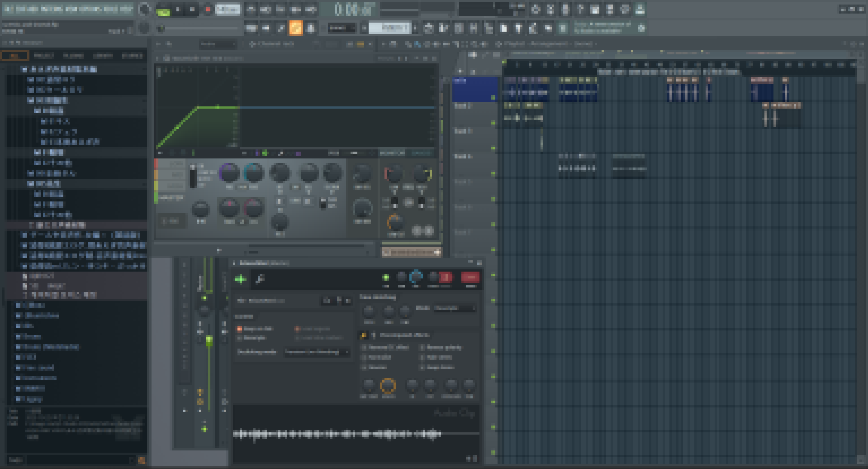Toggle the metronome icon in the recording toolbar
868x469 pixels.
[x=251, y=9]
